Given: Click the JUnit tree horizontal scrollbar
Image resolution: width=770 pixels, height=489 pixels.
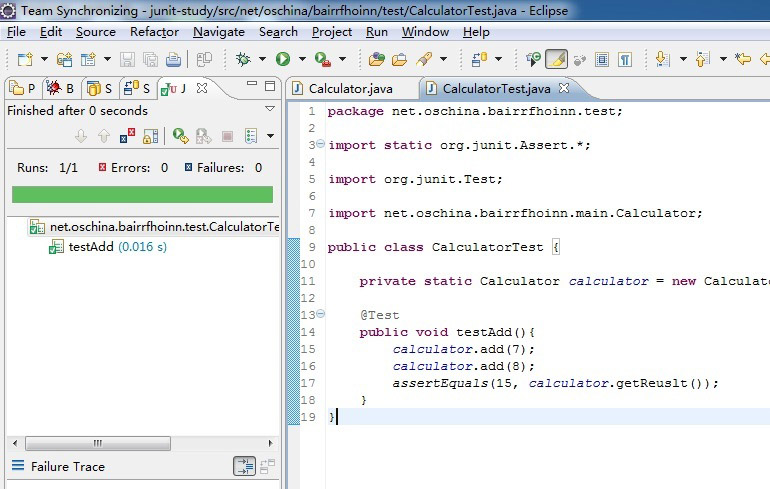Looking at the screenshot, I should [x=97, y=443].
